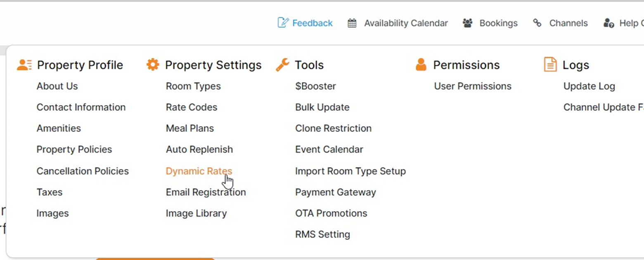644x260 pixels.
Task: Click the Feedback pencil icon
Action: [283, 23]
